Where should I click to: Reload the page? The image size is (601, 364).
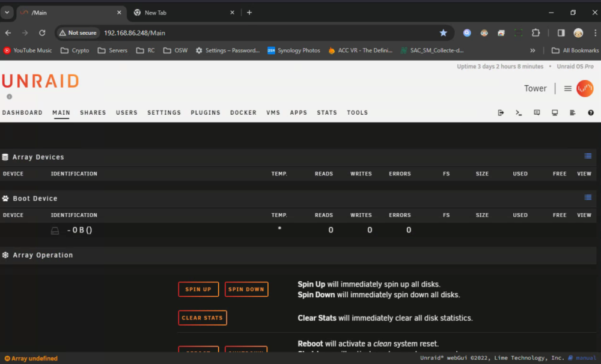click(42, 33)
